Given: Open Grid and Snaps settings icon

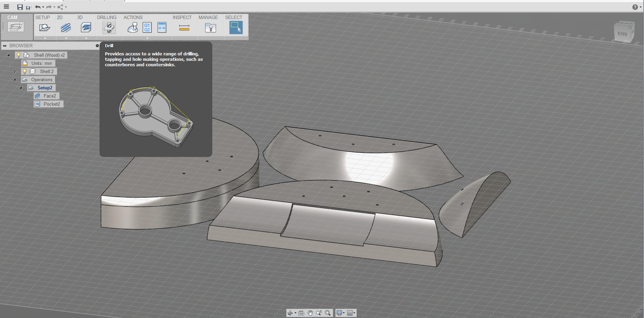Looking at the screenshot, I should coord(350,313).
